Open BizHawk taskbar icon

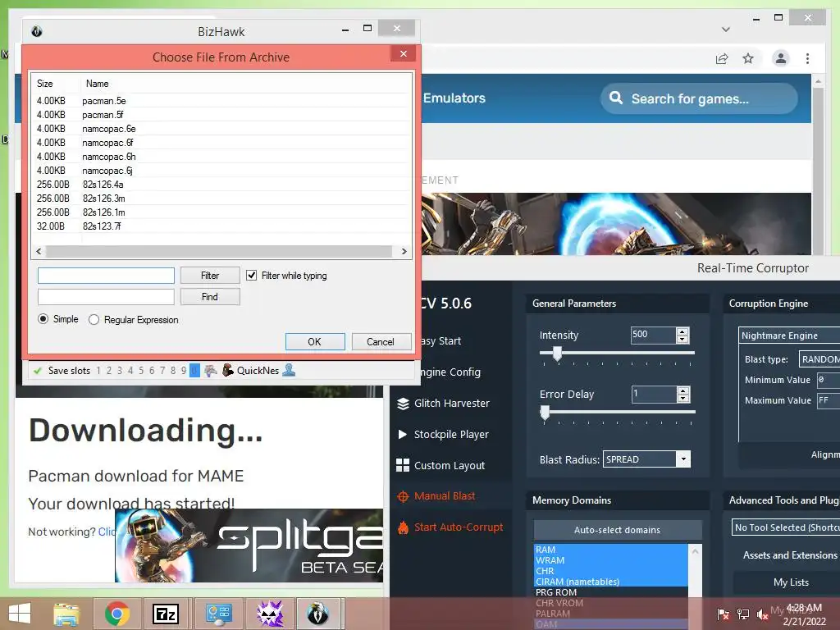[x=317, y=614]
